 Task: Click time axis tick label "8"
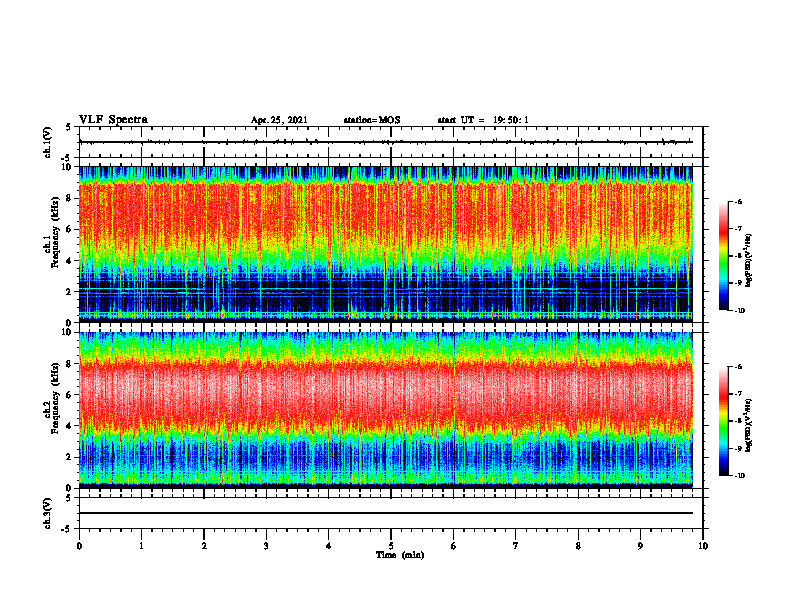(x=578, y=546)
